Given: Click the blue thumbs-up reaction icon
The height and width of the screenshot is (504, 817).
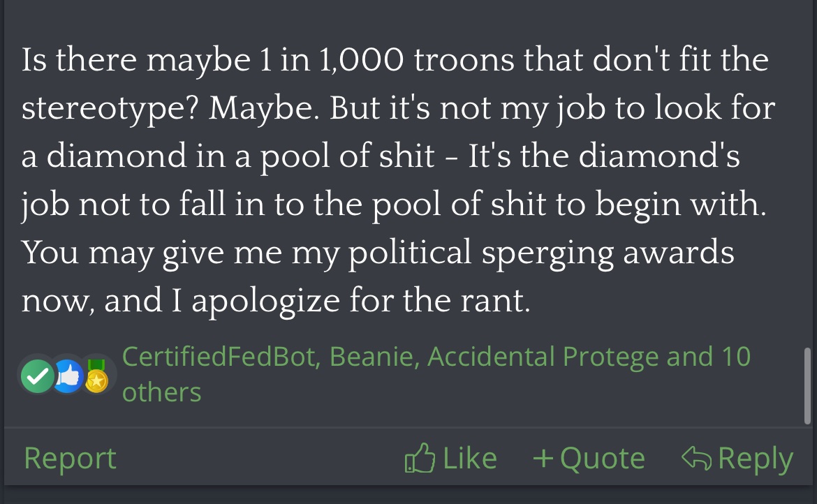Looking at the screenshot, I should [68, 377].
